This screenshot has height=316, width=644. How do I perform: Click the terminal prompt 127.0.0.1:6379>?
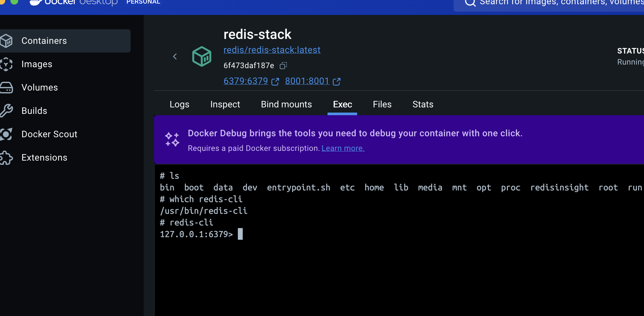(x=196, y=234)
